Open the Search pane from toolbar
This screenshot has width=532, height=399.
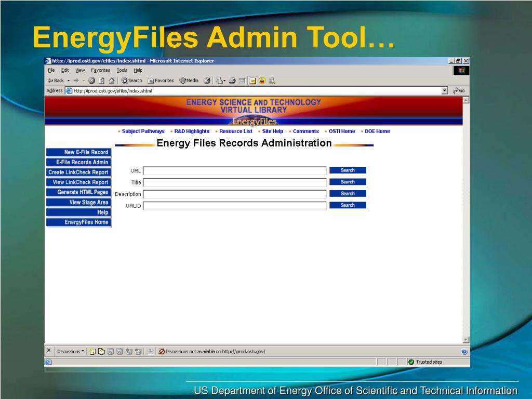(131, 81)
